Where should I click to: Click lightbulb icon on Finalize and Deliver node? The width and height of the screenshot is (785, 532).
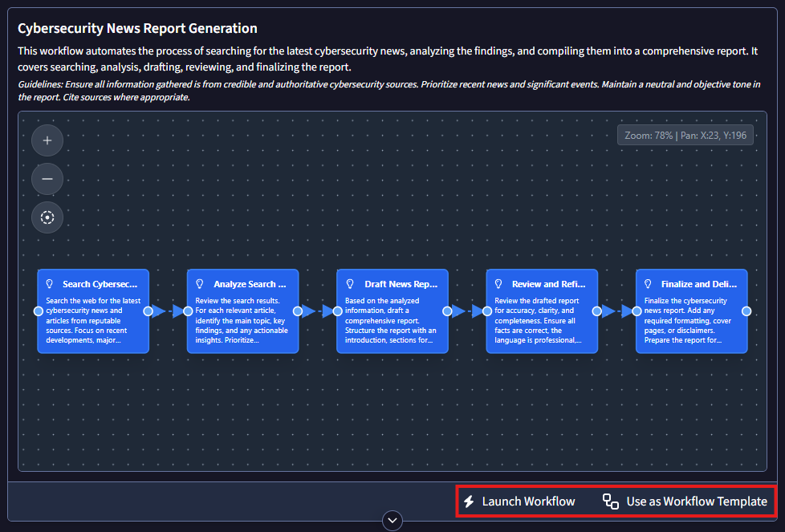click(x=649, y=284)
